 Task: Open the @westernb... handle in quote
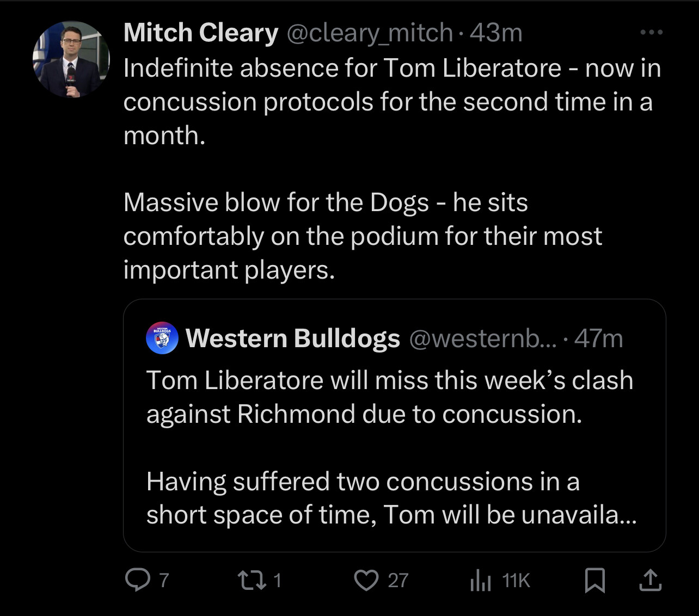click(x=482, y=338)
